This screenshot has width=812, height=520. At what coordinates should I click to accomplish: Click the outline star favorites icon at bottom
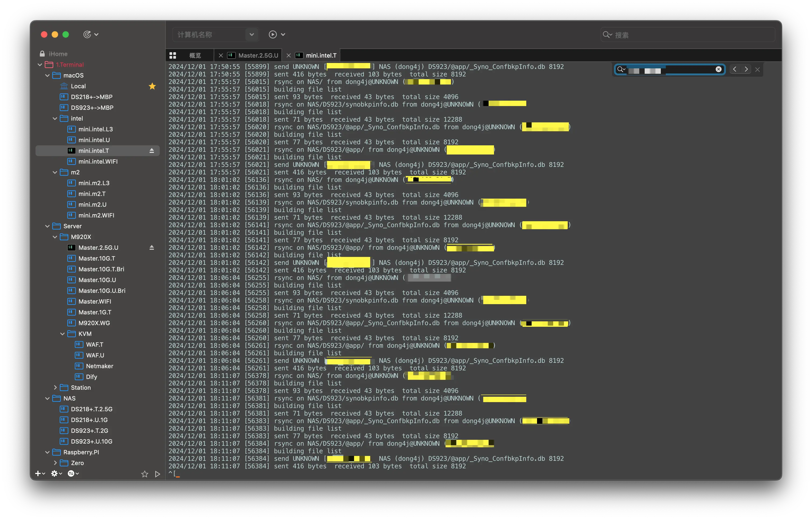145,474
